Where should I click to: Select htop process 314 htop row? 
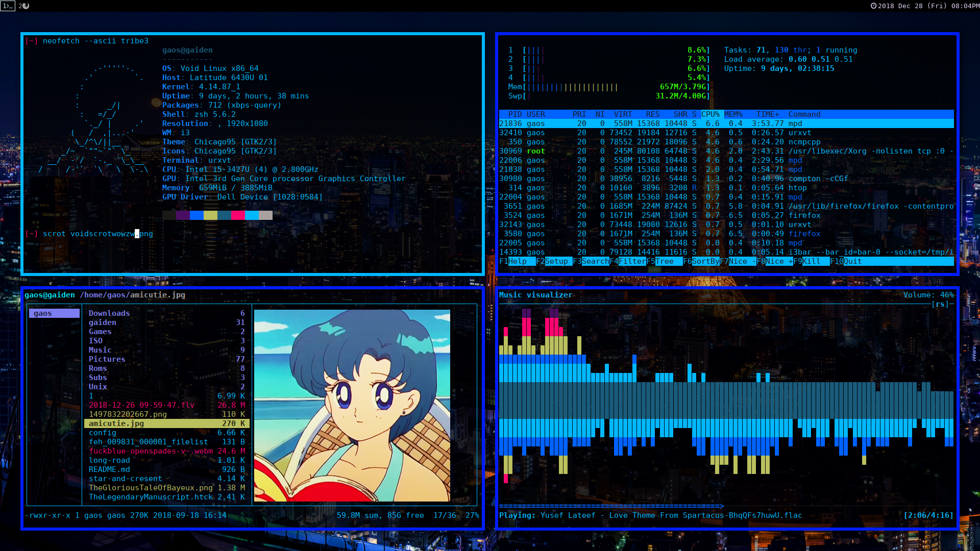(726, 188)
